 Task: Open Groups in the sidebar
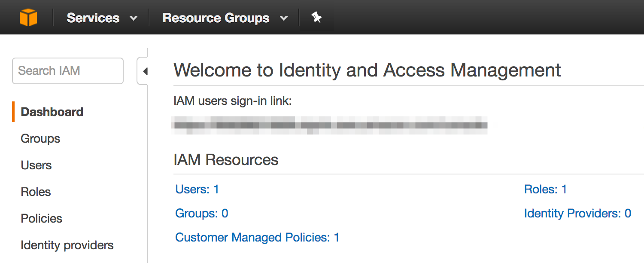click(40, 138)
